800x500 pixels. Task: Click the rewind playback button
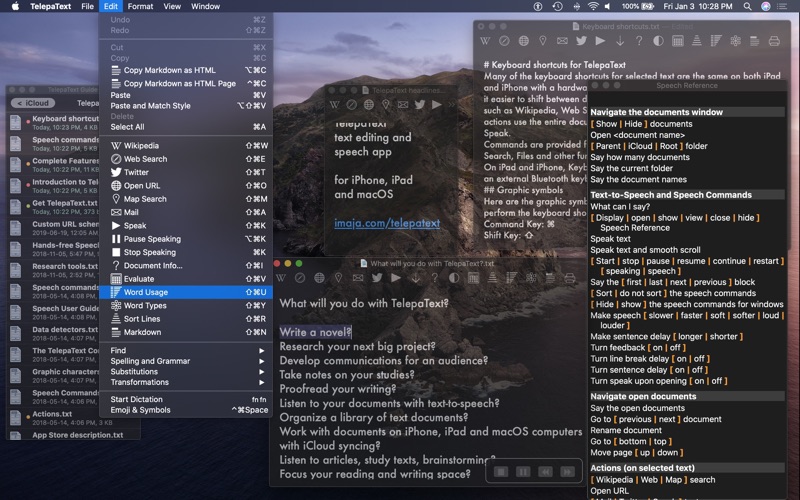[545, 472]
